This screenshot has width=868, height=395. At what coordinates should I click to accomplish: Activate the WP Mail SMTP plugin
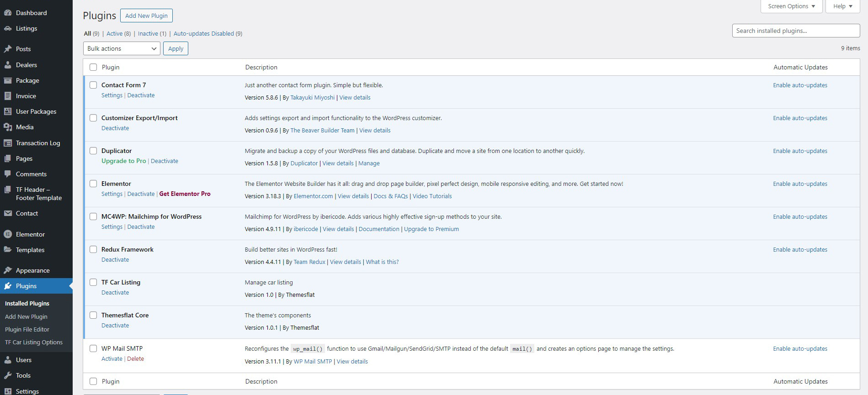pyautogui.click(x=112, y=359)
